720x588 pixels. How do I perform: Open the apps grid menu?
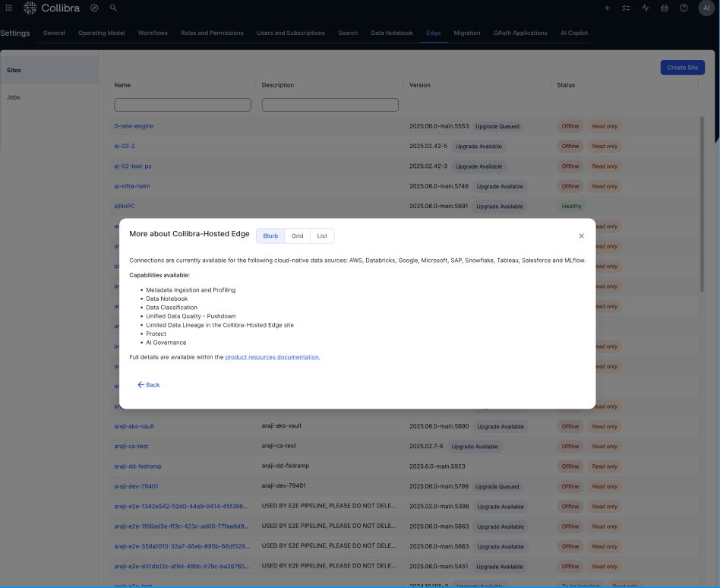[9, 8]
